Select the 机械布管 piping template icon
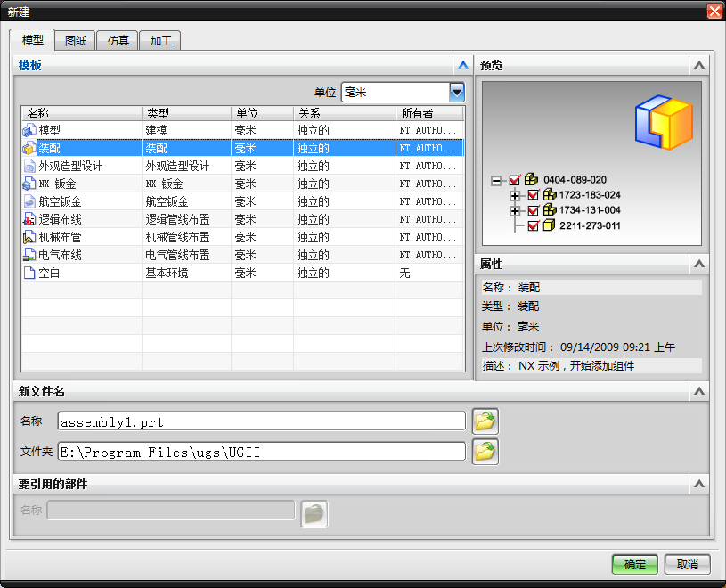 pos(29,237)
